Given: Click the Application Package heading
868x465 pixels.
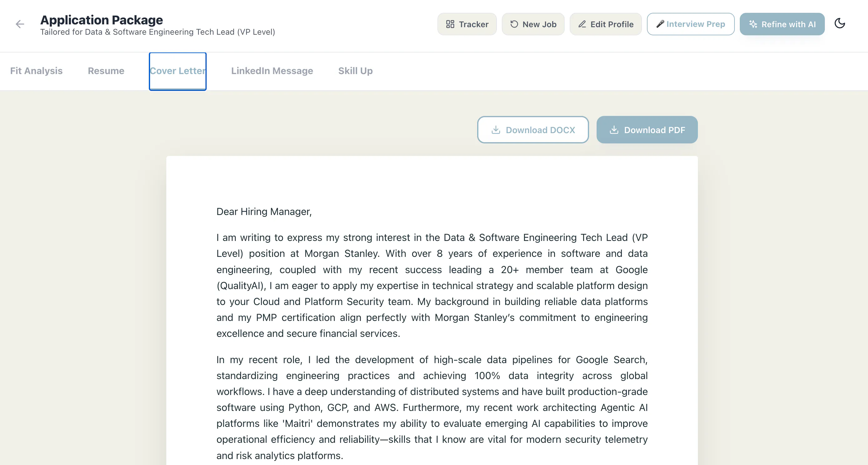Looking at the screenshot, I should (x=101, y=20).
